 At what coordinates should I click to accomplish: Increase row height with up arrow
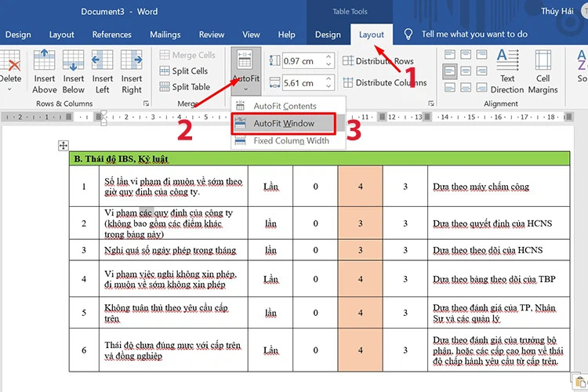328,57
